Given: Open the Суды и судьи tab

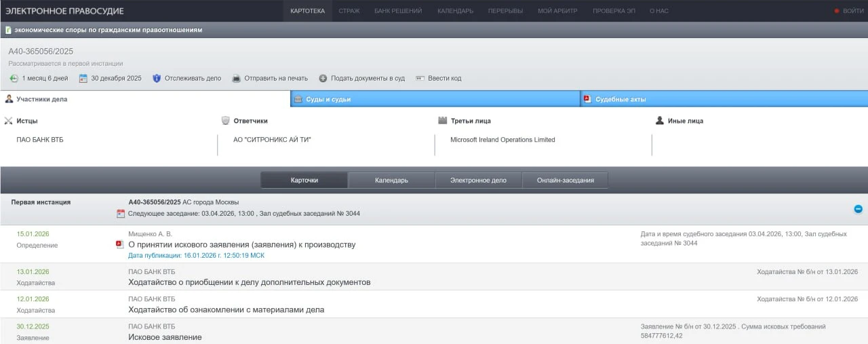Looking at the screenshot, I should tap(328, 99).
